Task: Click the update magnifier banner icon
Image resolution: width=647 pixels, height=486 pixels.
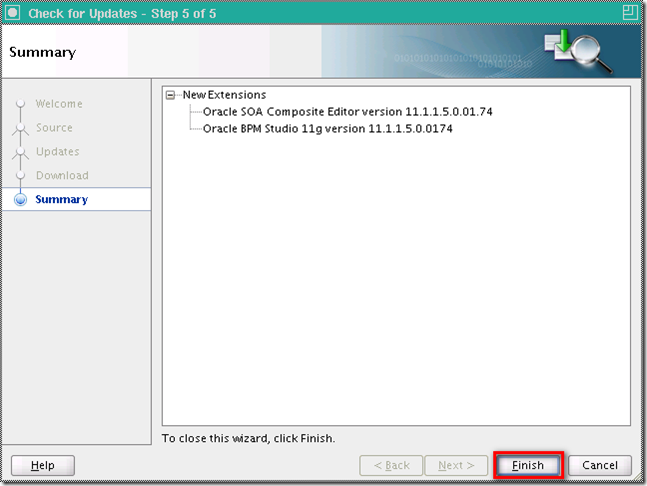Action: (x=578, y=51)
